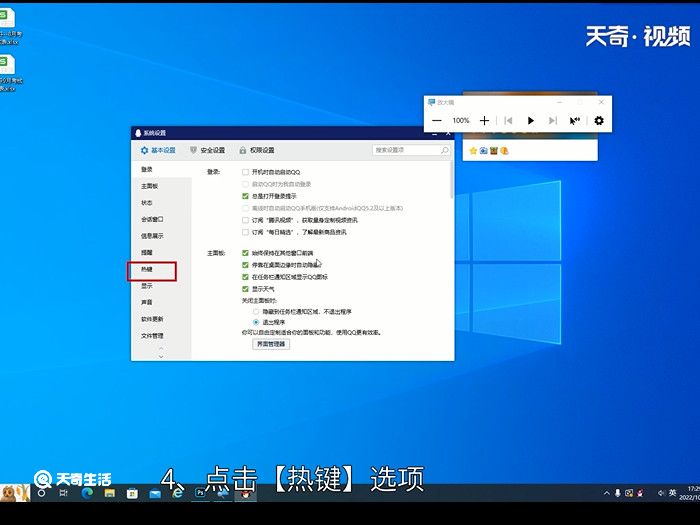Click the 界面管理器 button
Viewport: 700px width, 525px height.
tap(271, 344)
